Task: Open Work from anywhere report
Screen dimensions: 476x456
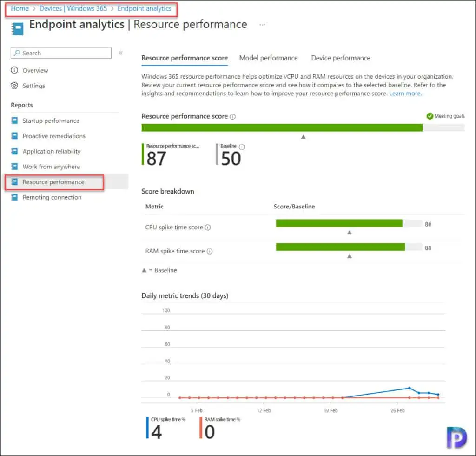Action: tap(51, 167)
